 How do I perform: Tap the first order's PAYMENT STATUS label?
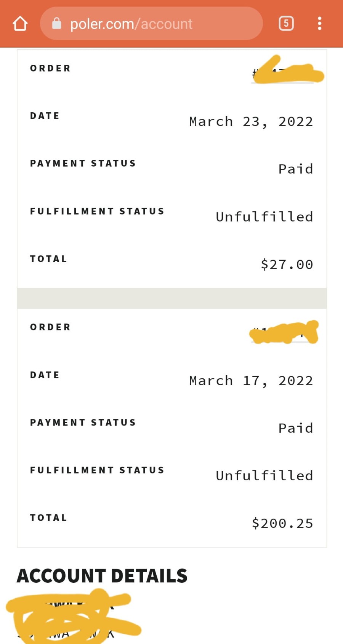pos(83,163)
